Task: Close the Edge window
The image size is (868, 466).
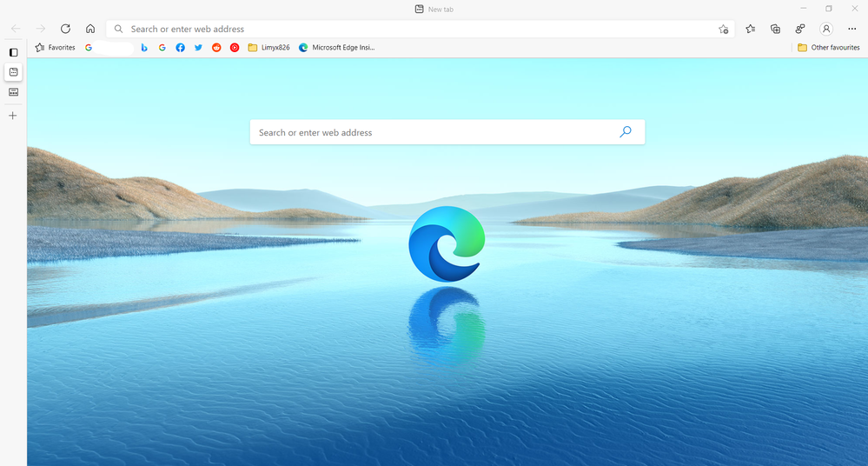Action: 854,9
